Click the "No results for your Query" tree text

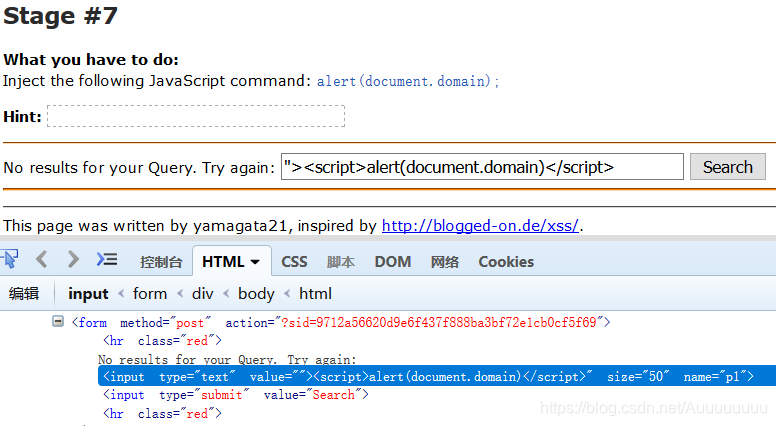coord(227,359)
